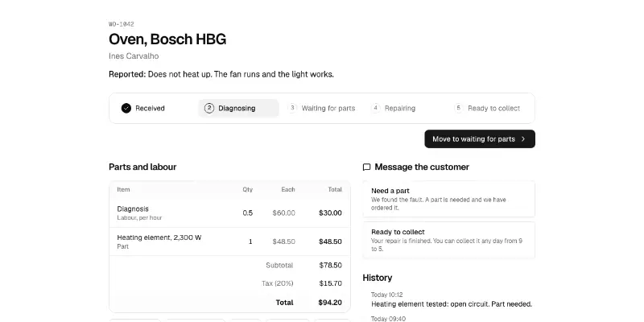This screenshot has height=322, width=644.
Task: Click the step 3 circle for Waiting for parts
Action: (x=292, y=108)
